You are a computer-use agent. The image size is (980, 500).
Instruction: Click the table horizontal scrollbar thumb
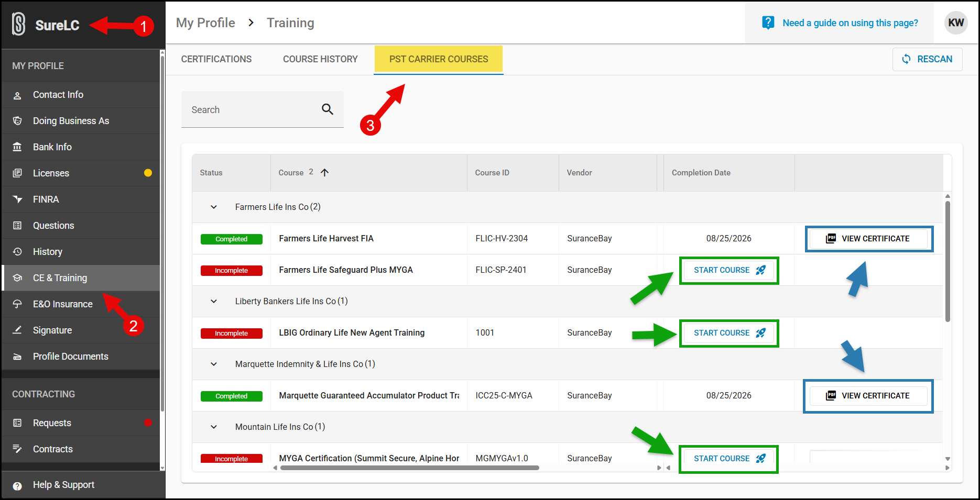point(409,468)
